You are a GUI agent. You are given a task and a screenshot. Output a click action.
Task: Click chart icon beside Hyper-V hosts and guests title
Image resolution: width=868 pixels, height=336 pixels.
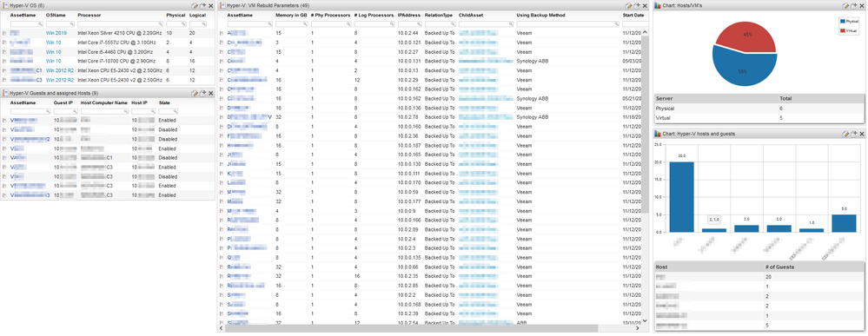[x=658, y=134]
